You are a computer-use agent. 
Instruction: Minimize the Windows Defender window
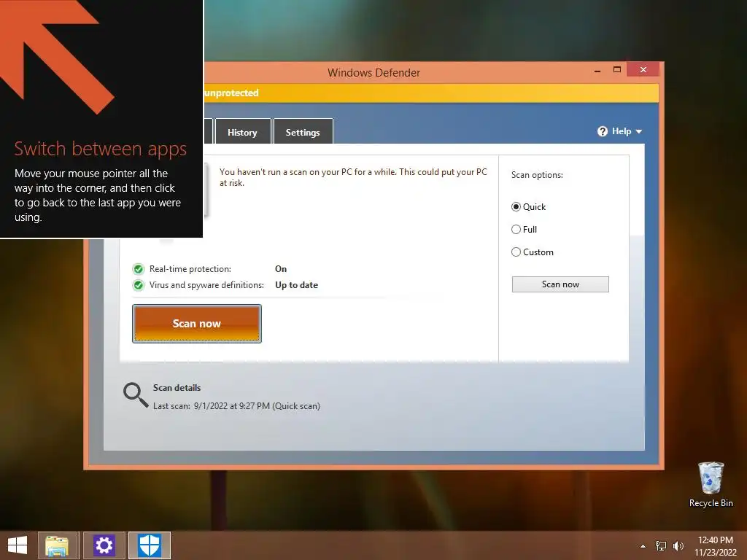pos(597,71)
